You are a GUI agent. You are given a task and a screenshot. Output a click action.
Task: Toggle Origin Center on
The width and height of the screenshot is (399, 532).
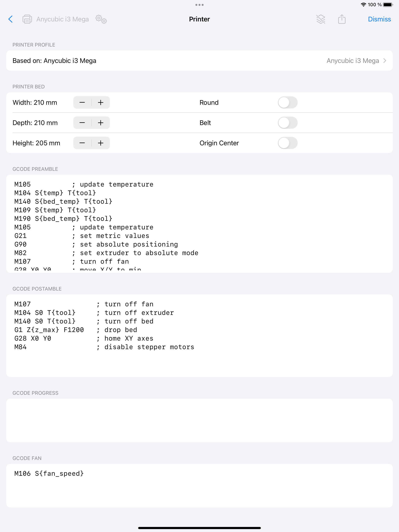click(288, 143)
